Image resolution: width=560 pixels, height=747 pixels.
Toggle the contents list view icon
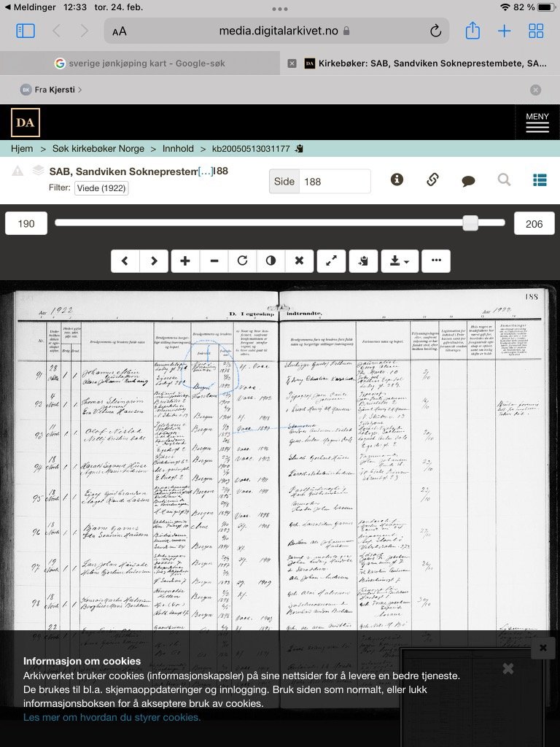coord(540,179)
